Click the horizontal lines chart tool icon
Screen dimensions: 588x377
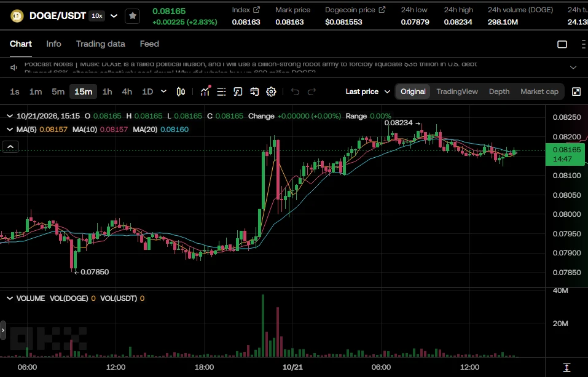tap(221, 91)
